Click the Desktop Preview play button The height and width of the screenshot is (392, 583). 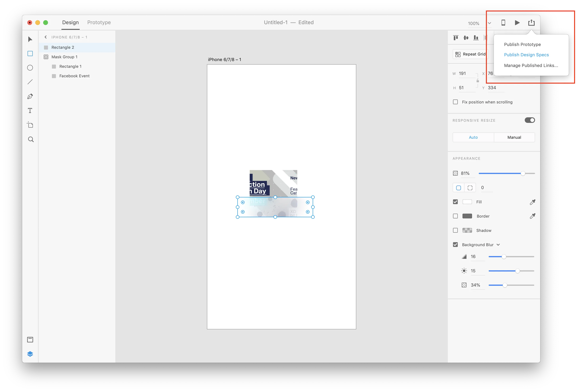tap(517, 23)
